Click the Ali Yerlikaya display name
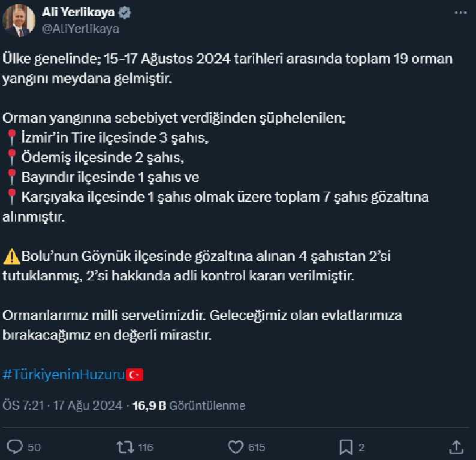The width and height of the screenshot is (476, 460). 79,13
